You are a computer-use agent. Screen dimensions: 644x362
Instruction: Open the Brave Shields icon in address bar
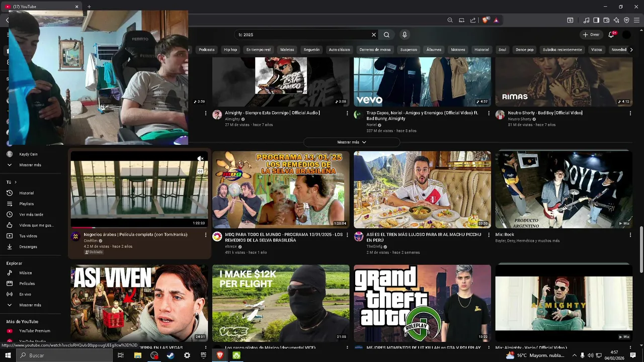point(485,20)
